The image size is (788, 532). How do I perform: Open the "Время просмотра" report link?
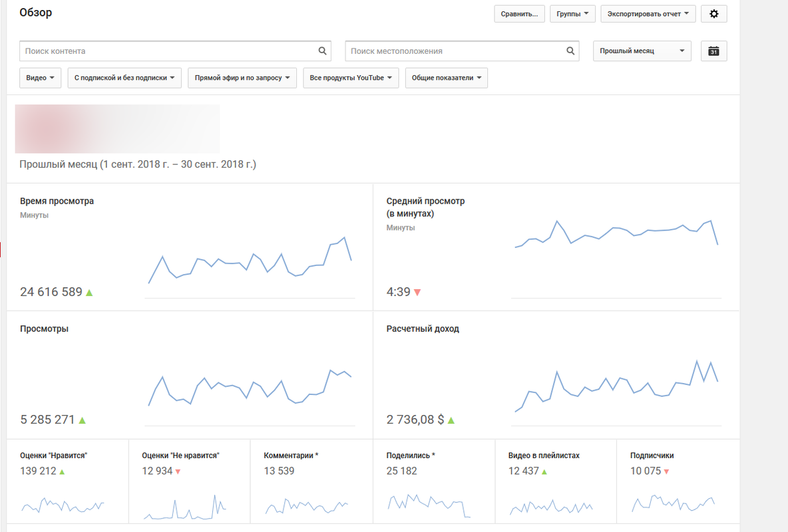[x=57, y=201]
